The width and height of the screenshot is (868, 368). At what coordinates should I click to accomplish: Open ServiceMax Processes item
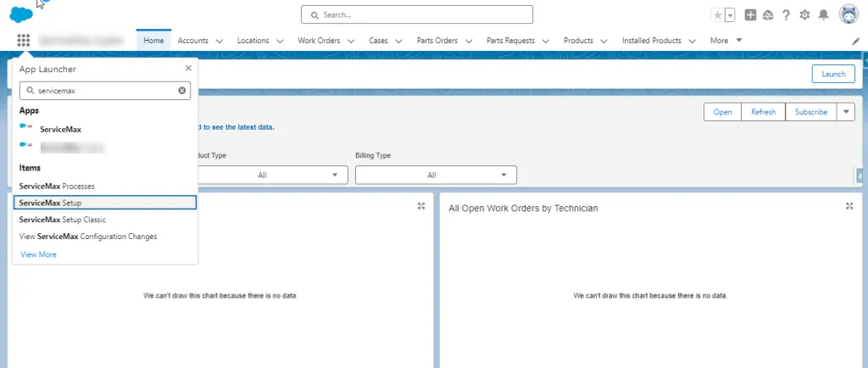[57, 186]
